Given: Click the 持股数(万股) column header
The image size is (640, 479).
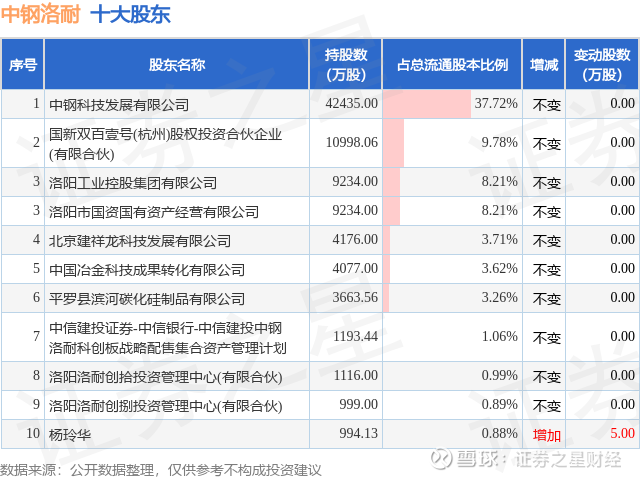Looking at the screenshot, I should (346, 64).
